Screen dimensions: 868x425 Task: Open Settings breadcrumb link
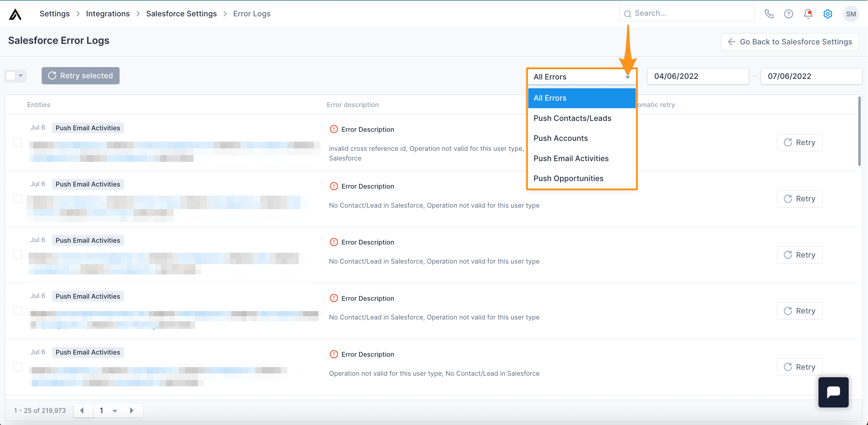tap(55, 14)
